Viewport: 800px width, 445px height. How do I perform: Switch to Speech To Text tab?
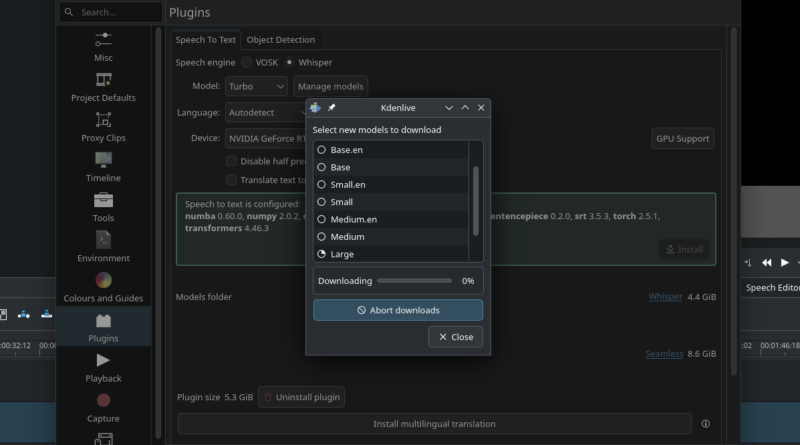206,40
